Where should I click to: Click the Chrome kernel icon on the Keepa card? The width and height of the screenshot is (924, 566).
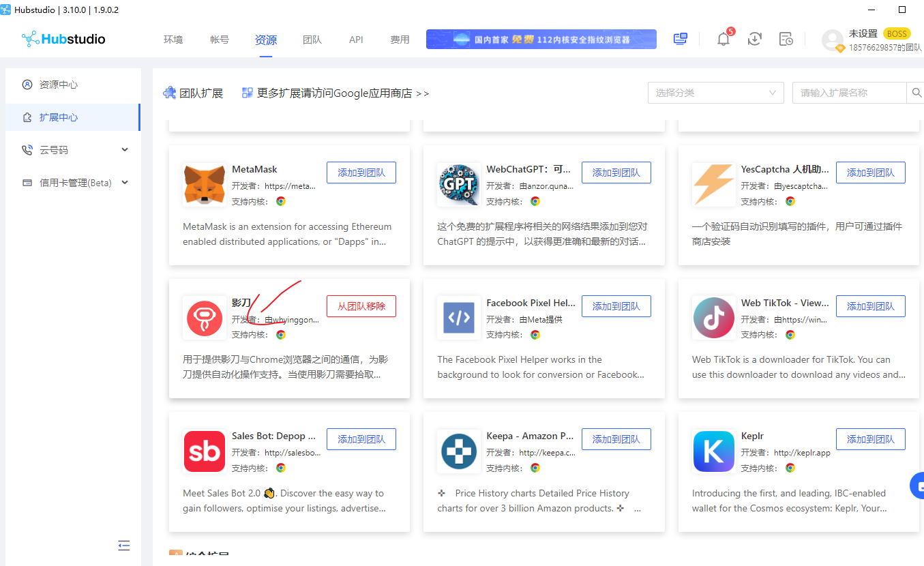535,468
